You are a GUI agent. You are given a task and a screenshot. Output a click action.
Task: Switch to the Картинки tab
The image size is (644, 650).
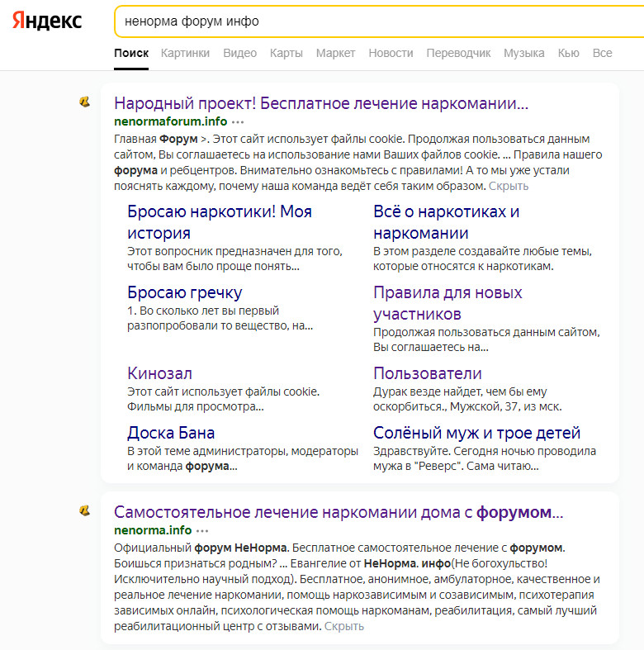[185, 53]
